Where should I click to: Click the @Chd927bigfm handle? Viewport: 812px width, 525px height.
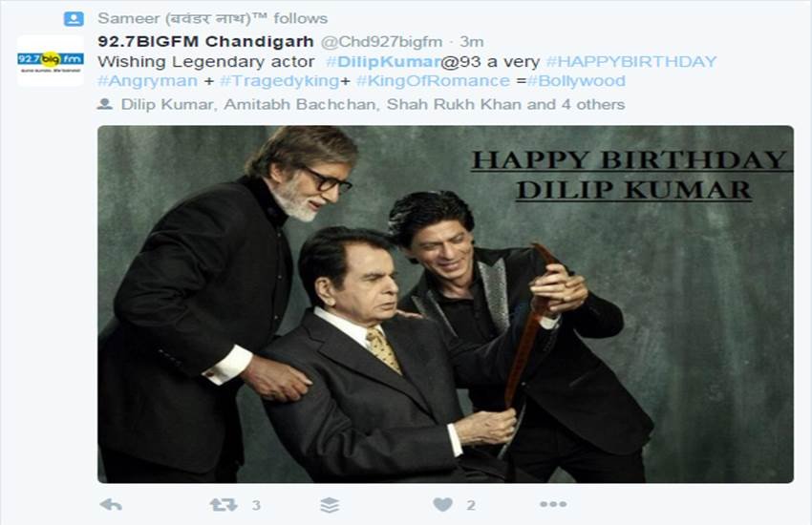[x=382, y=42]
